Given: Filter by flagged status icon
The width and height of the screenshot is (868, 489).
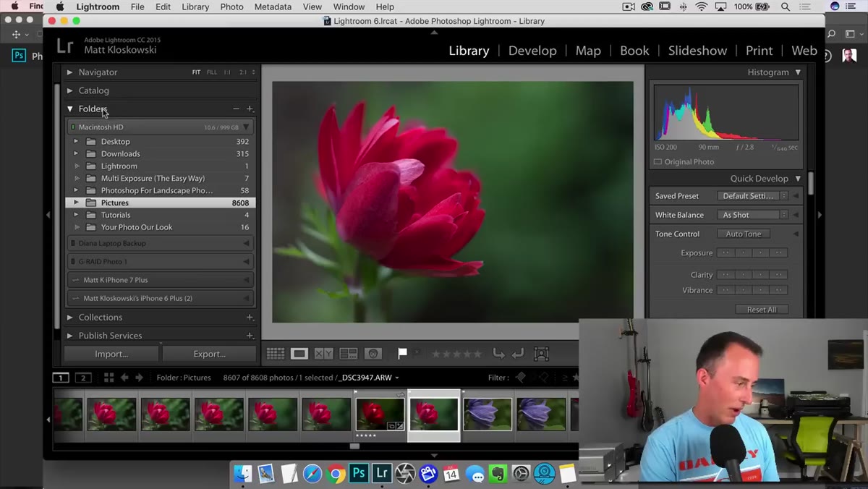Looking at the screenshot, I should (521, 378).
